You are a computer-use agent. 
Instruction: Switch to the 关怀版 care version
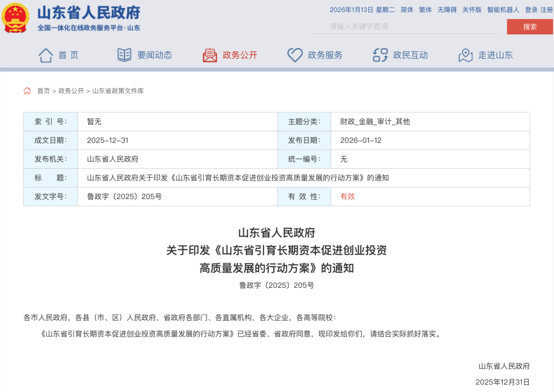pyautogui.click(x=472, y=9)
